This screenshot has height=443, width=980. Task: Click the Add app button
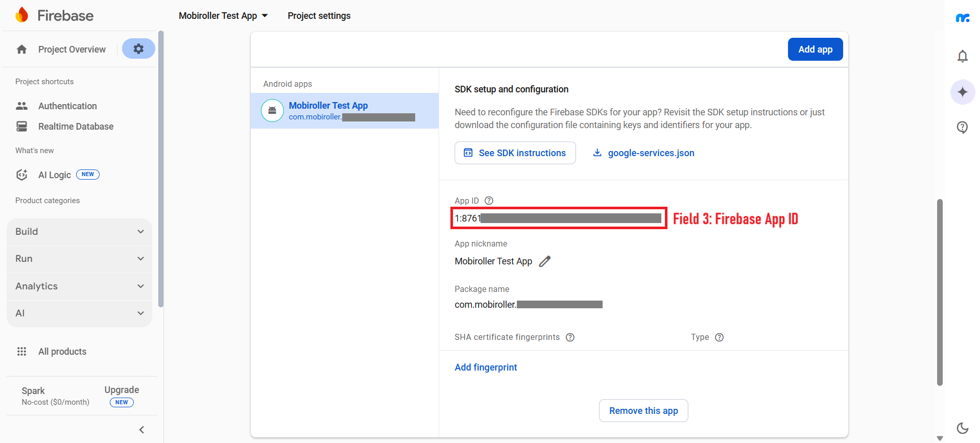[x=815, y=50]
